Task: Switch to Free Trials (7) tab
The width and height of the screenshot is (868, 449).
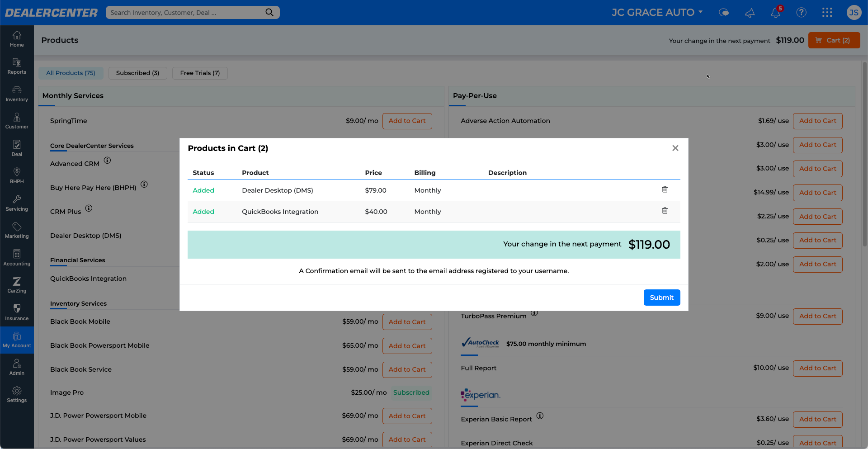Action: point(200,73)
